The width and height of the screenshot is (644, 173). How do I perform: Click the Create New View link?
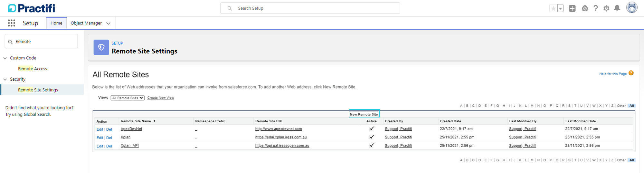coord(161,98)
